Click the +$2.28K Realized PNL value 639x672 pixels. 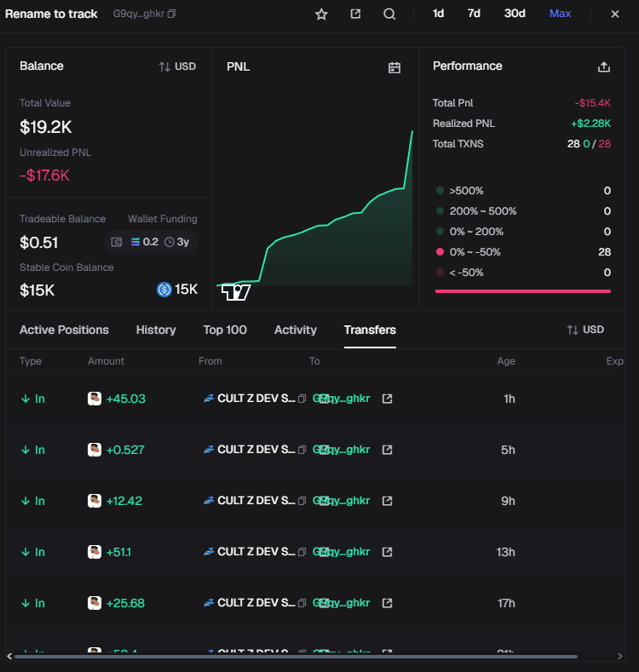coord(590,123)
